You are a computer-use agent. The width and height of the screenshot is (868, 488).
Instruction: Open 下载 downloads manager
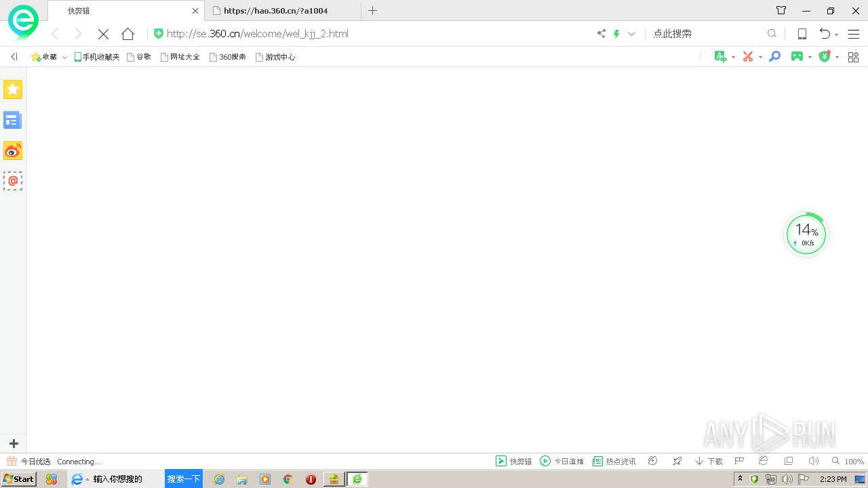coord(709,461)
